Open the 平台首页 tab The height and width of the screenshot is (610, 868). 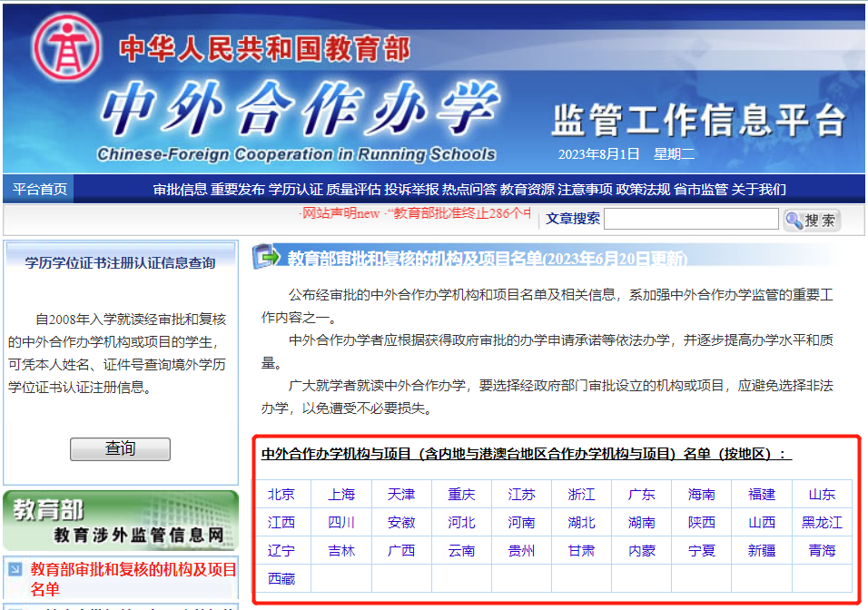click(40, 190)
